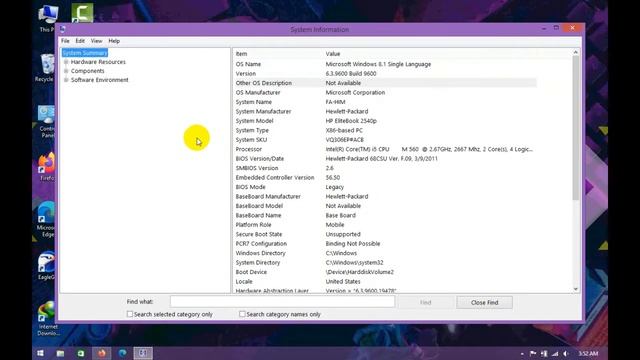Viewport: 640px width, 360px height.
Task: Click the Find button
Action: (x=426, y=302)
